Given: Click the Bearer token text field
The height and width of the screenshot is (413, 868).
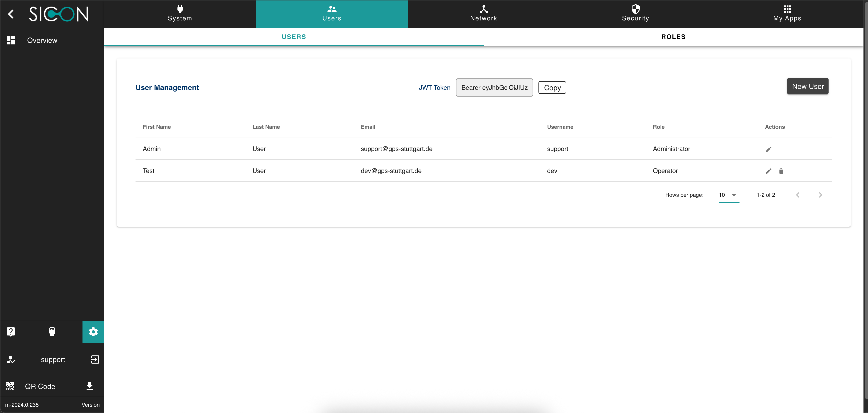Looking at the screenshot, I should [x=494, y=87].
